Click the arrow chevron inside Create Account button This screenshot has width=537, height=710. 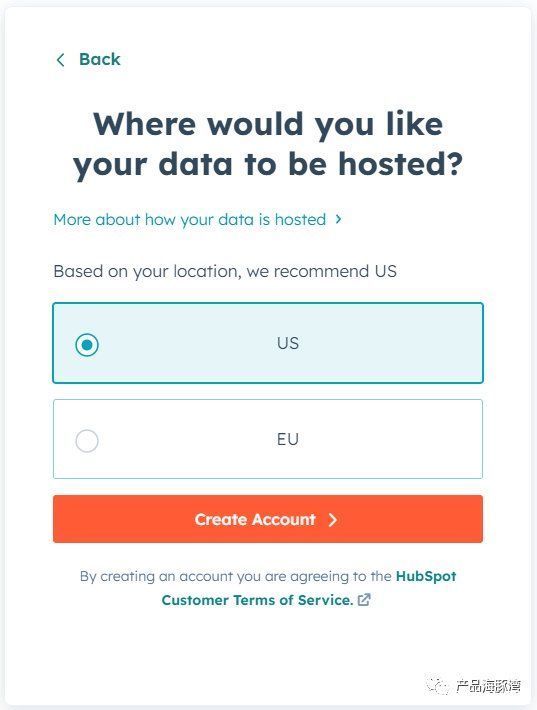333,520
